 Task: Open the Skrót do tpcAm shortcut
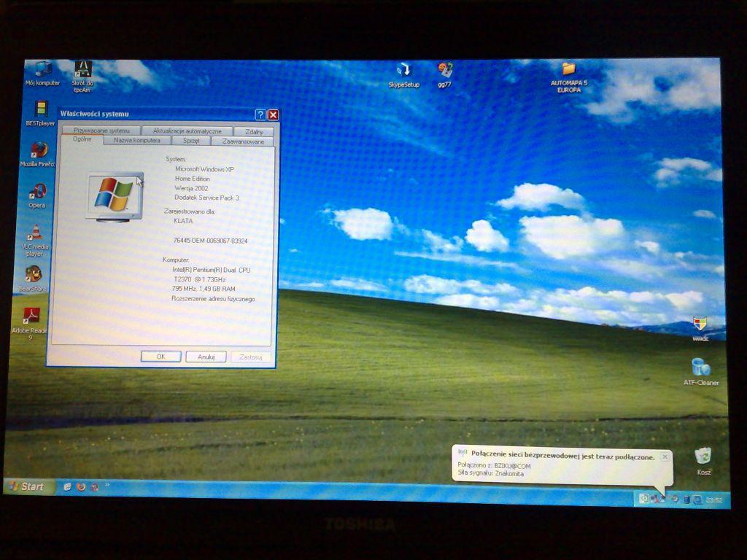click(83, 76)
